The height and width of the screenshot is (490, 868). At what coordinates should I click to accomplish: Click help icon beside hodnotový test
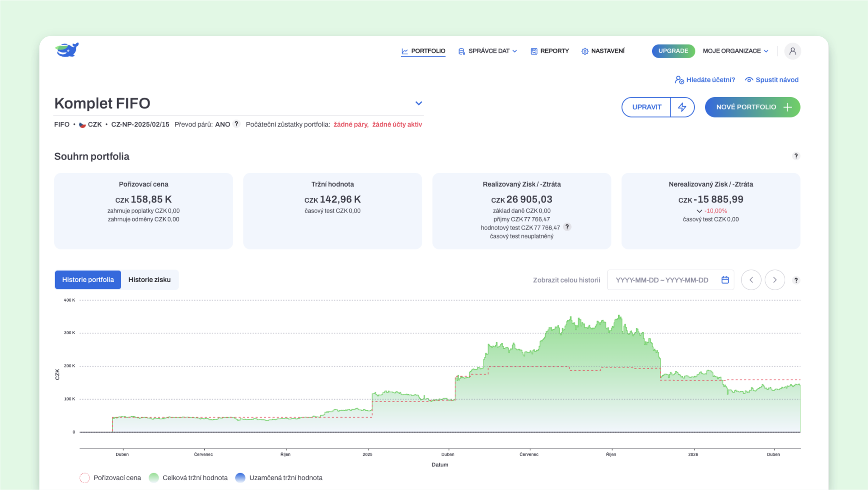pos(567,227)
